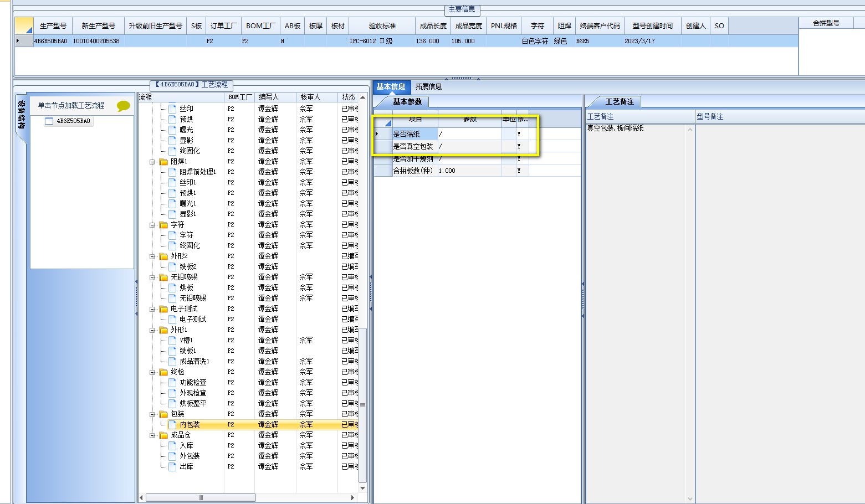Click the tree scrollbar up arrow
This screenshot has width=865, height=504.
click(363, 97)
